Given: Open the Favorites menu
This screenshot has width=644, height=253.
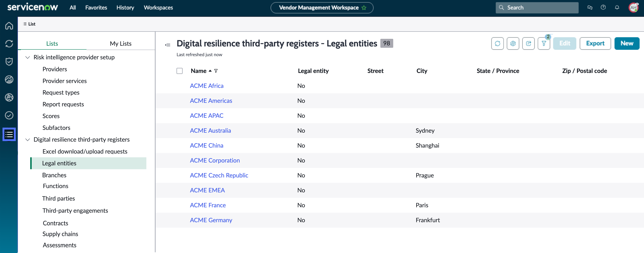Looking at the screenshot, I should click(96, 7).
